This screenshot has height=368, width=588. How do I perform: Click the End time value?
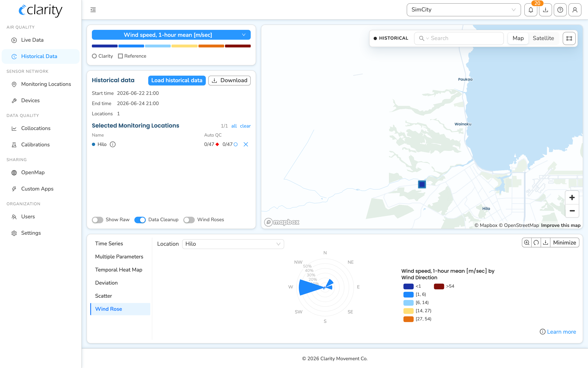pos(138,103)
